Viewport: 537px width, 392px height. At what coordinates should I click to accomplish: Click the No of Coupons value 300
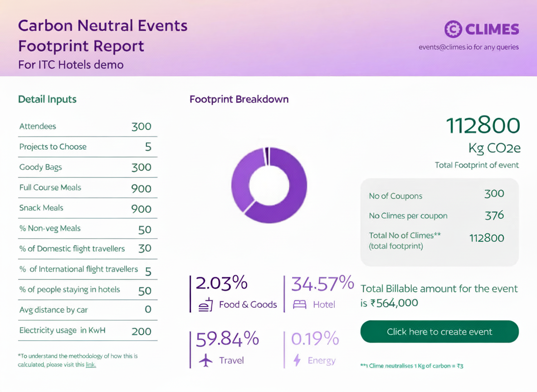point(494,194)
